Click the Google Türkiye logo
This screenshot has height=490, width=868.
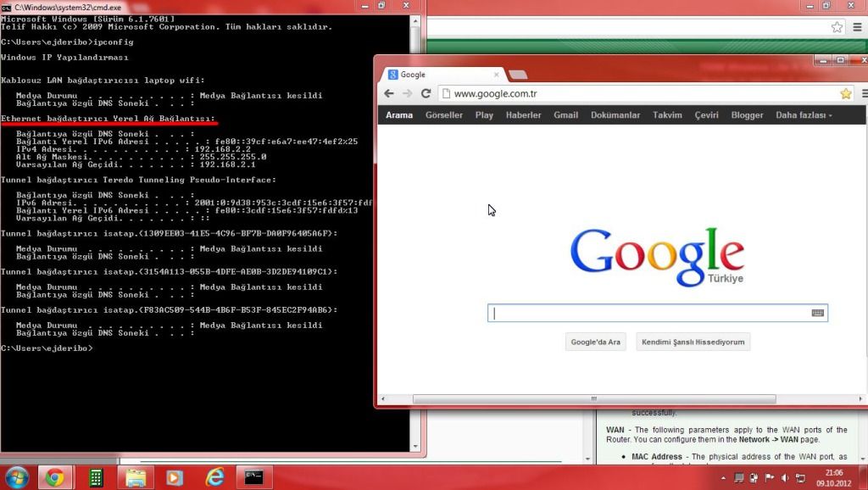(657, 257)
